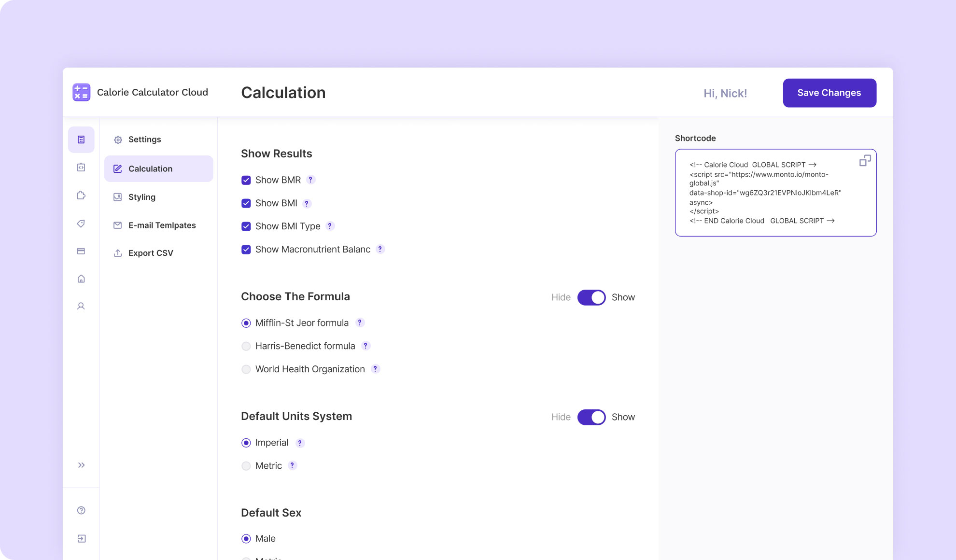This screenshot has height=560, width=956.
Task: Open Calculation settings menu item
Action: coord(150,168)
